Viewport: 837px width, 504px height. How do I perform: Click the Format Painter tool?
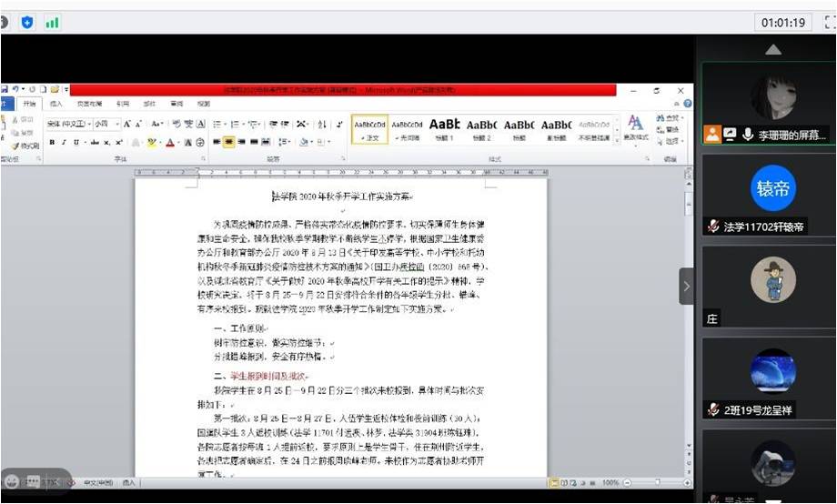(x=27, y=146)
